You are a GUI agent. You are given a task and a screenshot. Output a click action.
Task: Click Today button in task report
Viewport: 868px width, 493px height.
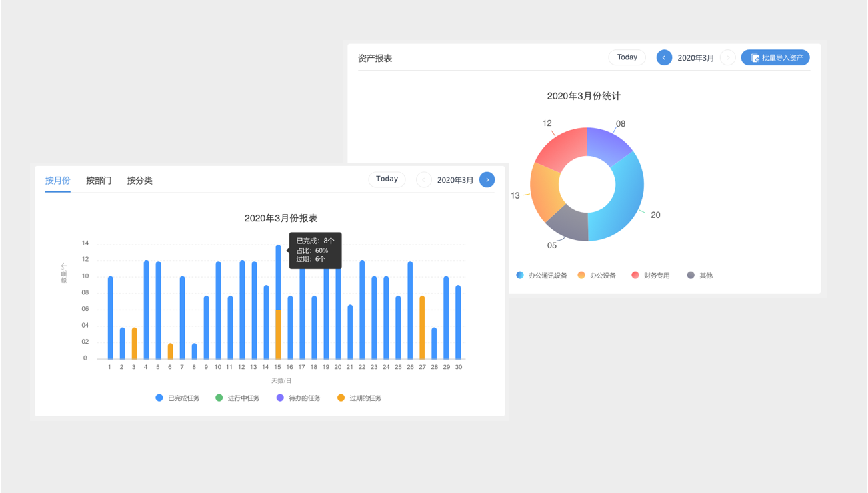387,179
